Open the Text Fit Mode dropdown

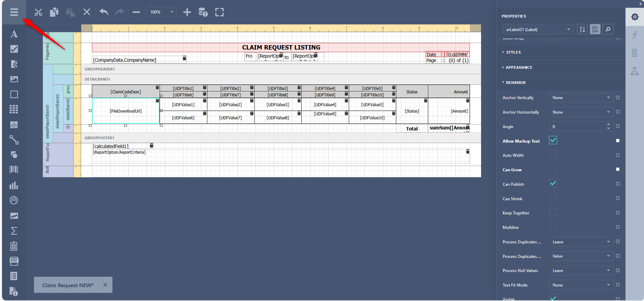pos(581,285)
